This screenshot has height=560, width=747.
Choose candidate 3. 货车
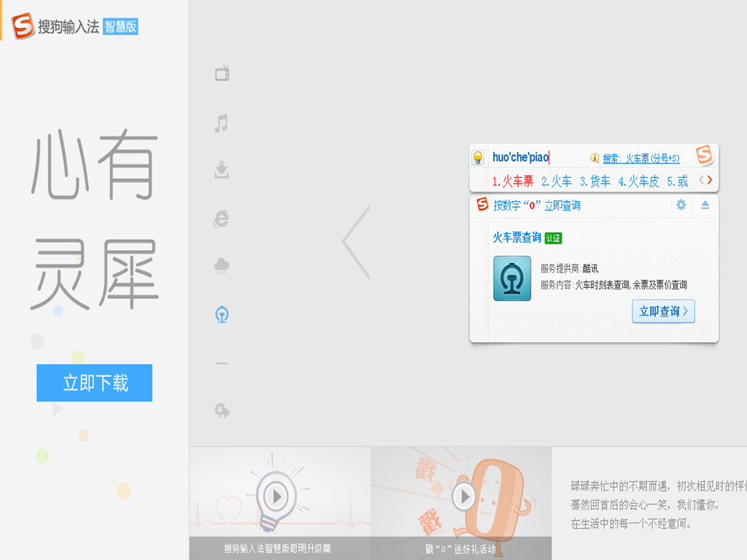pyautogui.click(x=595, y=181)
